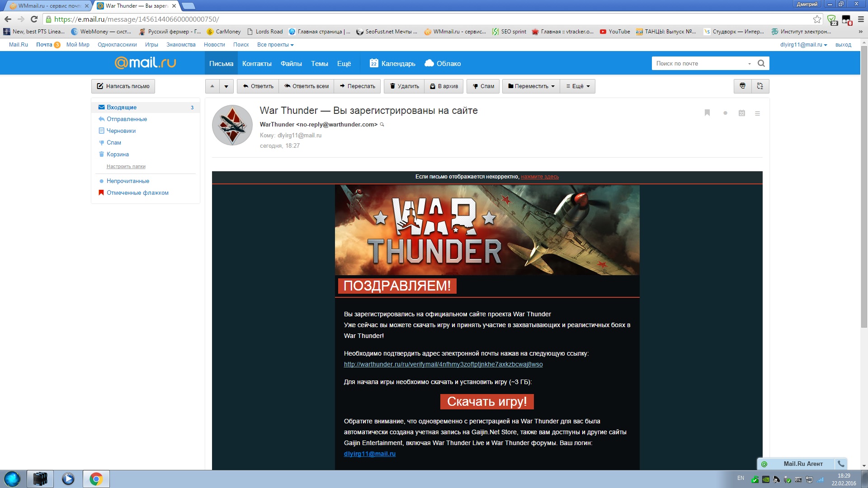Click Ответить button
Screen dimensions: 868x488
[258, 86]
